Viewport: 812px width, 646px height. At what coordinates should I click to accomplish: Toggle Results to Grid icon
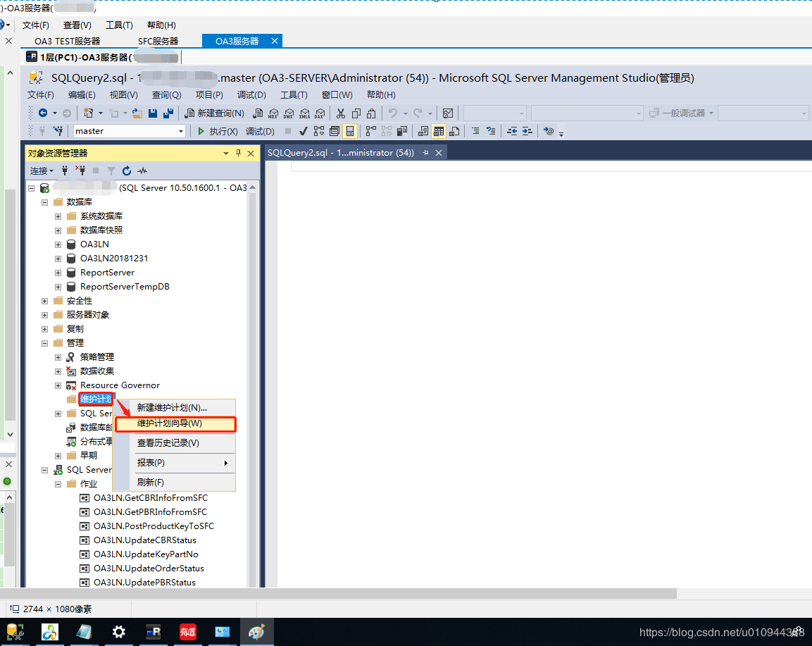point(439,131)
